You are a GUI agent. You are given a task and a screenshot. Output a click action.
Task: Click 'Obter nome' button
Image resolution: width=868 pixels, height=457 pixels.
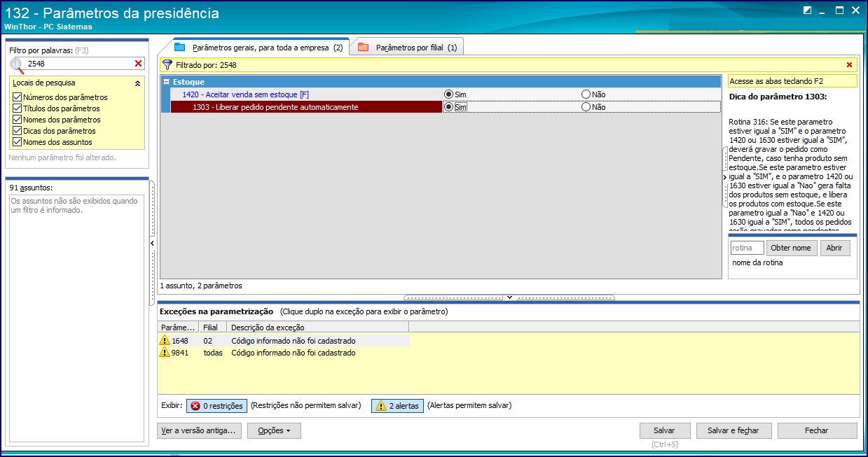coord(792,248)
